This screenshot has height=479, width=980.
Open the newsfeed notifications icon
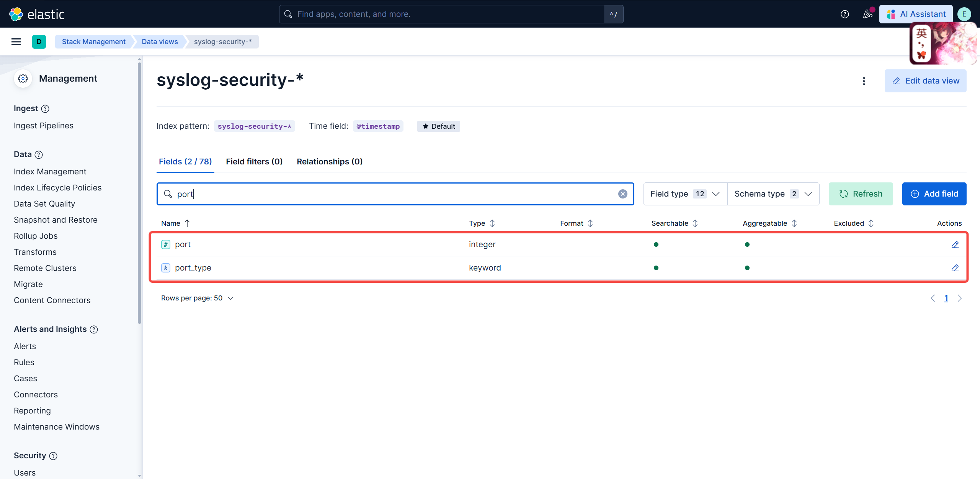[867, 14]
